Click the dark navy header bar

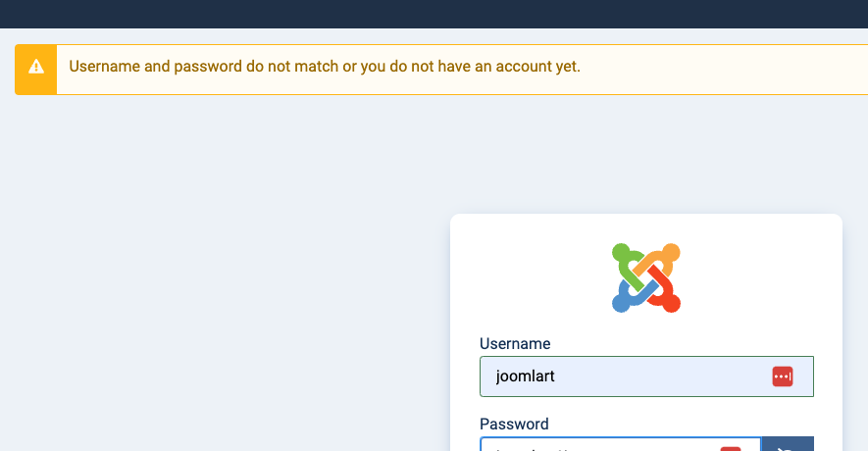tap(434, 14)
